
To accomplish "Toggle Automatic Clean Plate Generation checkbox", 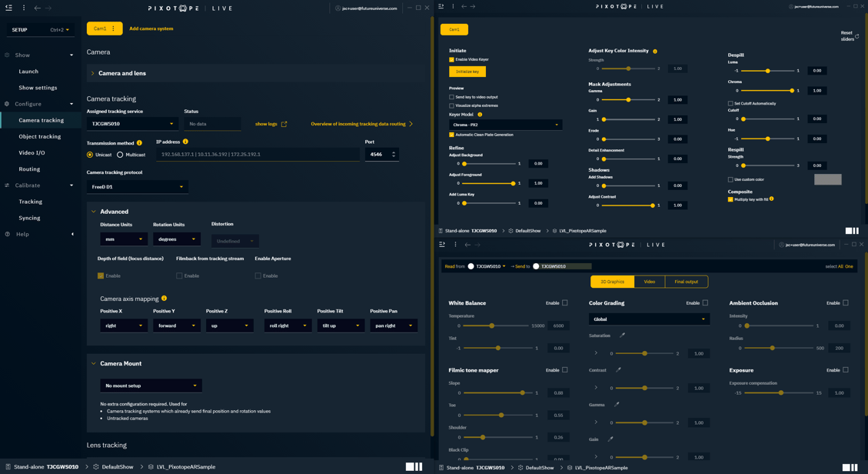I will pos(452,135).
